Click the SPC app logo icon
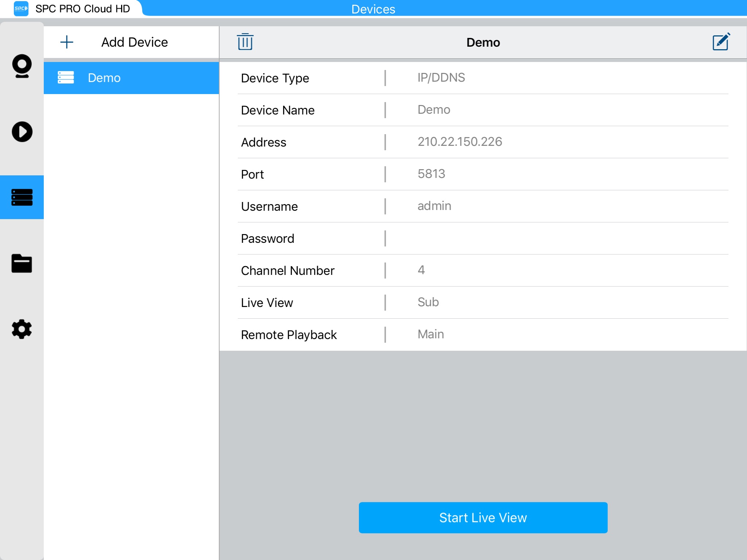 tap(21, 8)
